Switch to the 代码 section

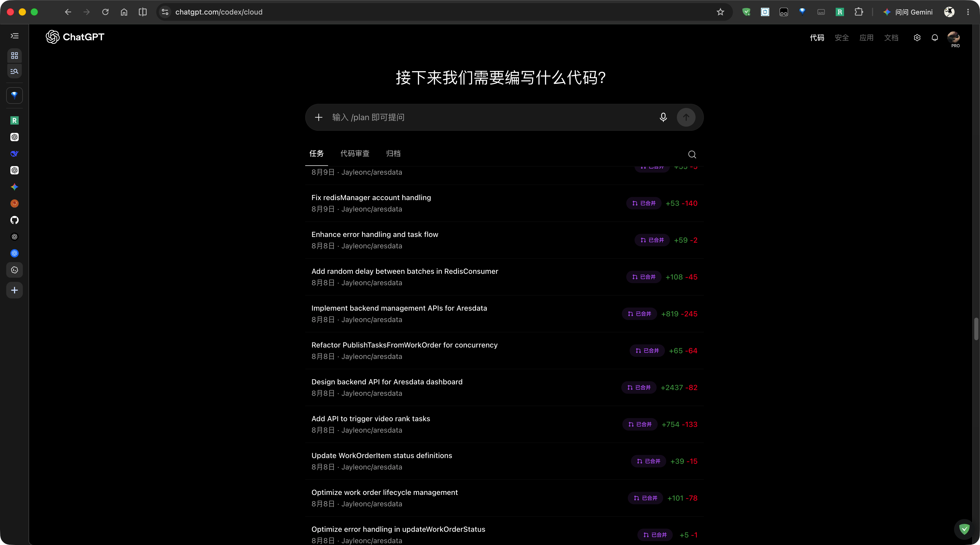[817, 38]
